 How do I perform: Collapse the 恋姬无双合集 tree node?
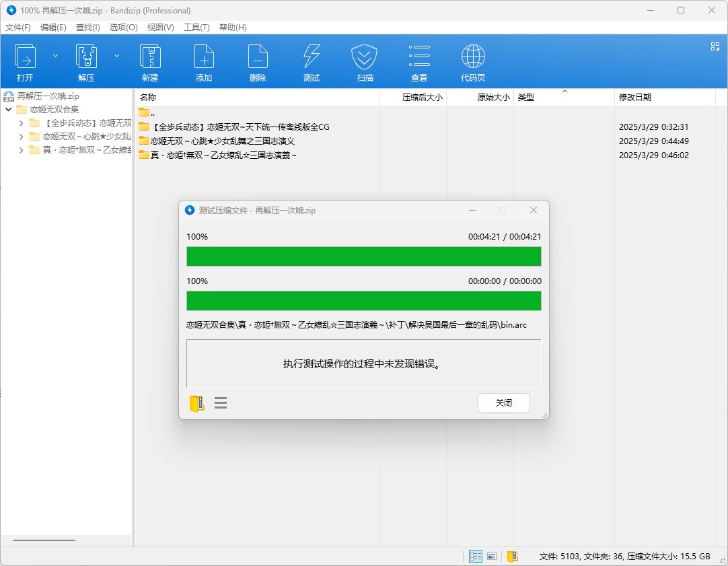(8, 110)
